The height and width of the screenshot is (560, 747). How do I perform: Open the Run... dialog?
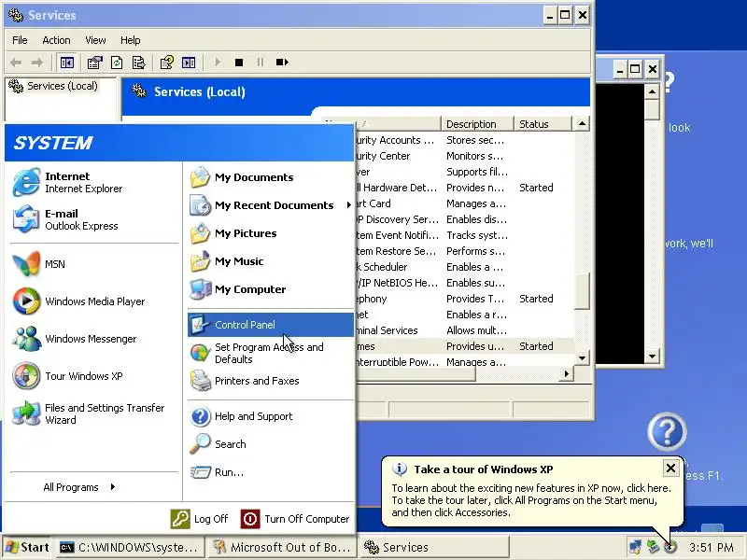click(x=270, y=472)
